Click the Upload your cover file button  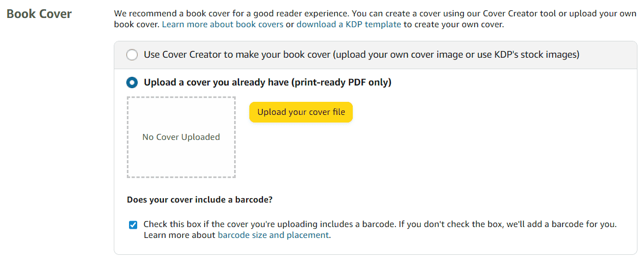pos(301,112)
